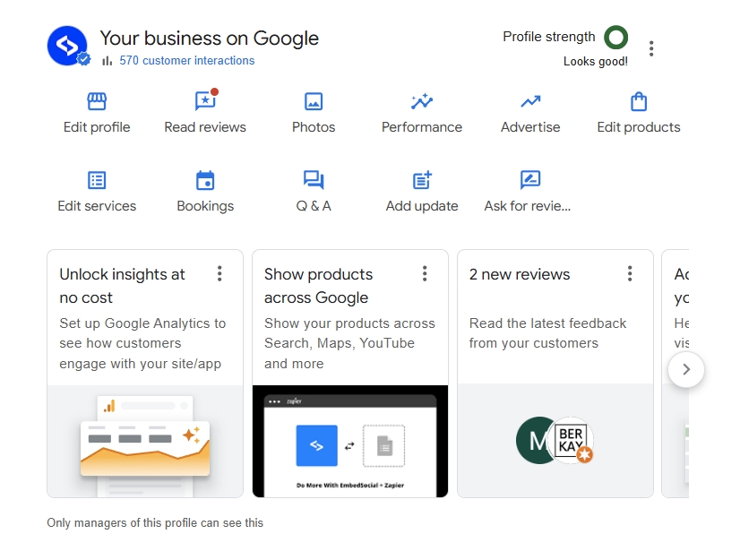This screenshot has width=740, height=560.
Task: Open the 2 new reviews card menu
Action: coord(630,273)
